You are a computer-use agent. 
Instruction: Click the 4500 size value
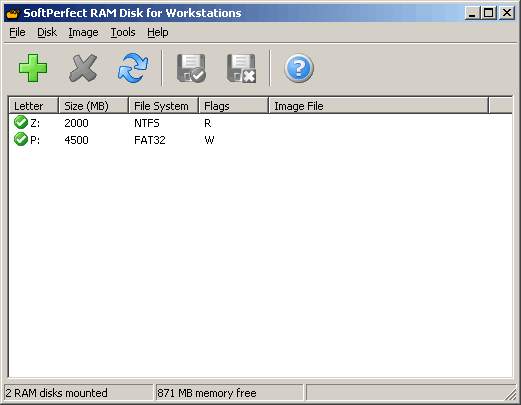tap(76, 140)
